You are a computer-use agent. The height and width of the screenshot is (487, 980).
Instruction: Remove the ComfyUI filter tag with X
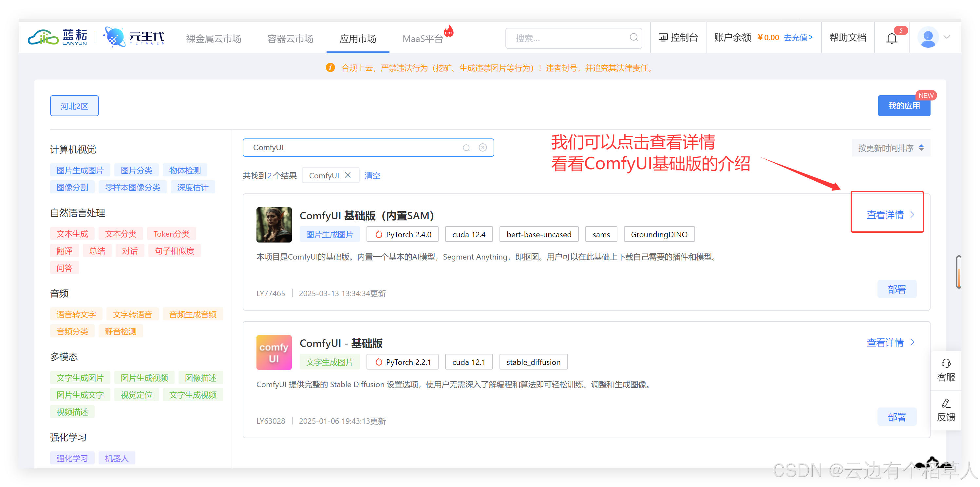coord(348,175)
